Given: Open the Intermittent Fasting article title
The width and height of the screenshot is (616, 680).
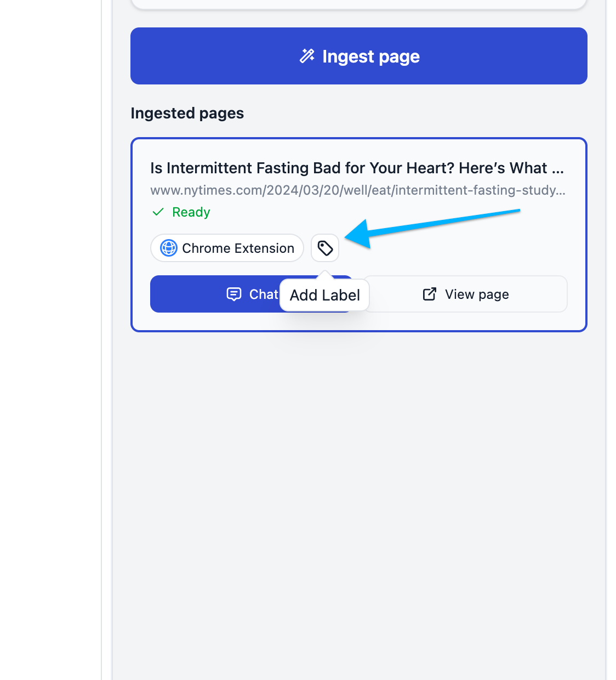Looking at the screenshot, I should click(357, 168).
